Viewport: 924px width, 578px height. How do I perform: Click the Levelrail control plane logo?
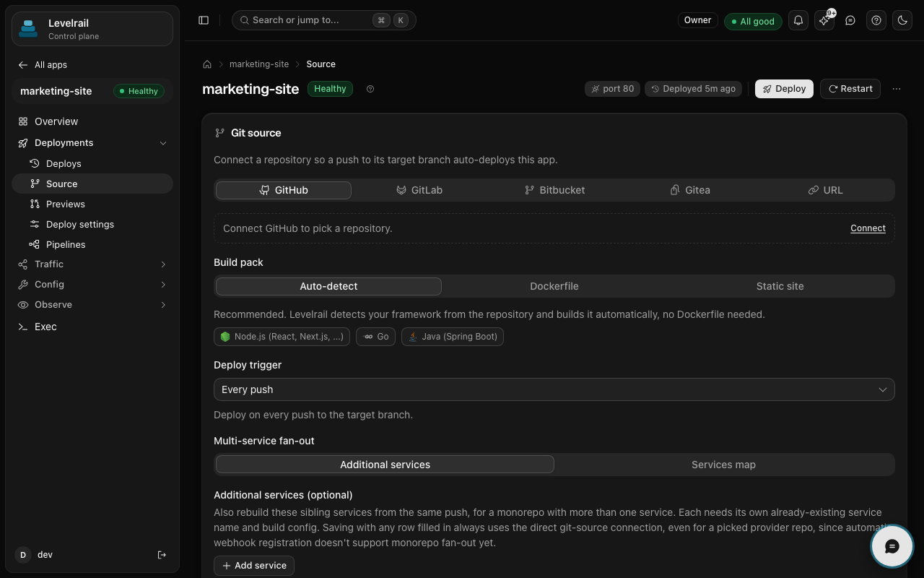[x=92, y=29]
